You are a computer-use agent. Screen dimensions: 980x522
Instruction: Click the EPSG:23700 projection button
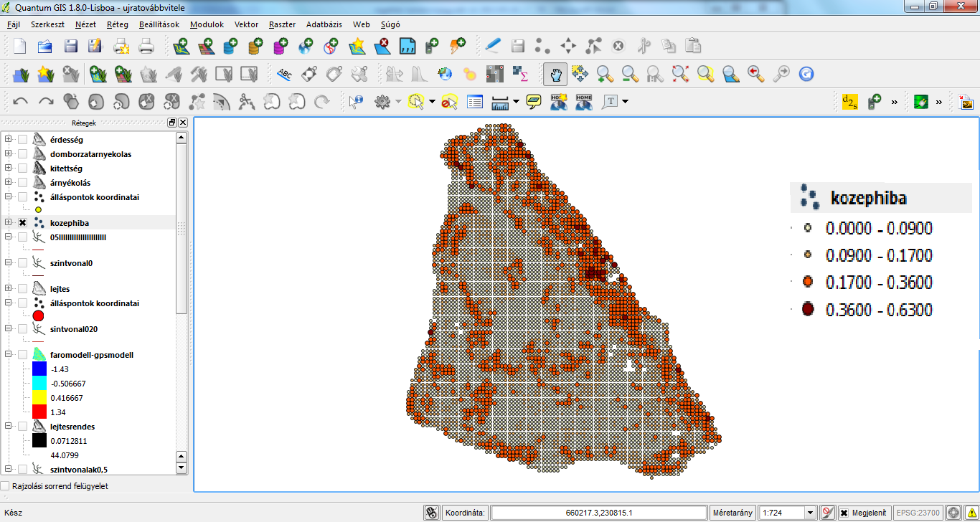[918, 513]
